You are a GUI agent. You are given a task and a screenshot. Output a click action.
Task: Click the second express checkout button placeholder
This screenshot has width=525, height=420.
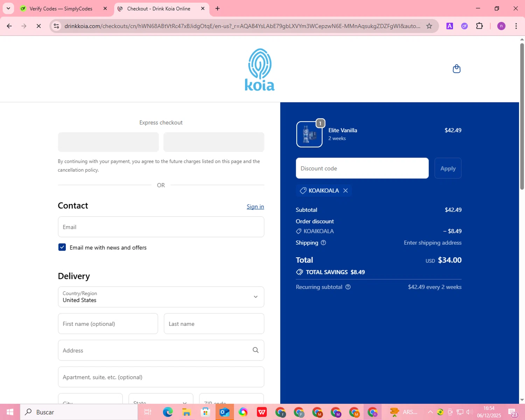point(214,142)
